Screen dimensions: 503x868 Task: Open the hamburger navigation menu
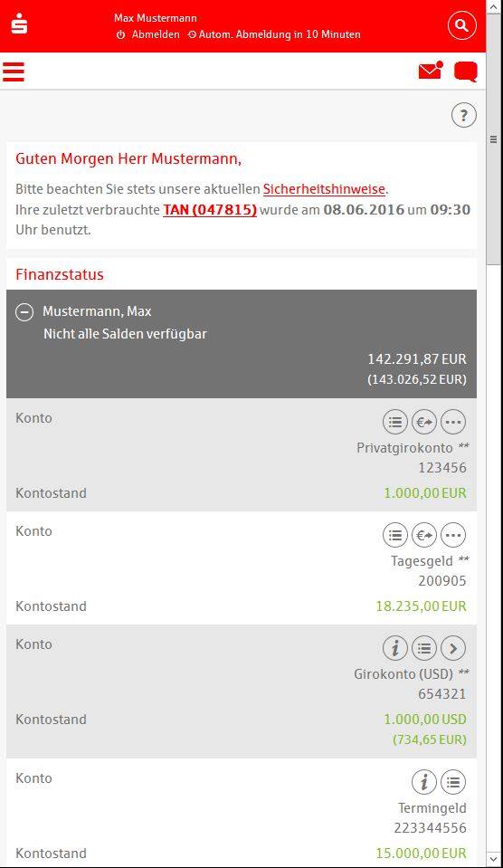(x=14, y=72)
